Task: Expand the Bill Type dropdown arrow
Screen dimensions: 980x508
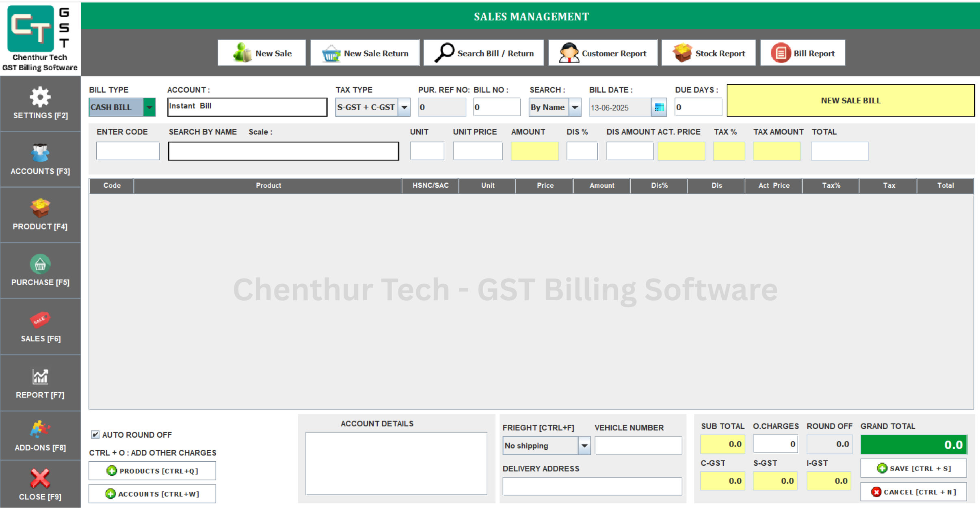Action: pyautogui.click(x=149, y=107)
